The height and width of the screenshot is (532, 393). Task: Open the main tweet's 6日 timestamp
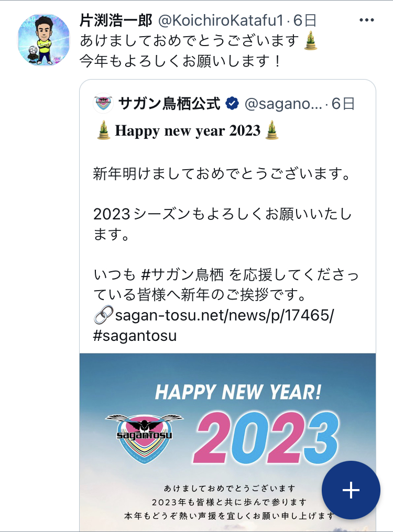click(304, 21)
